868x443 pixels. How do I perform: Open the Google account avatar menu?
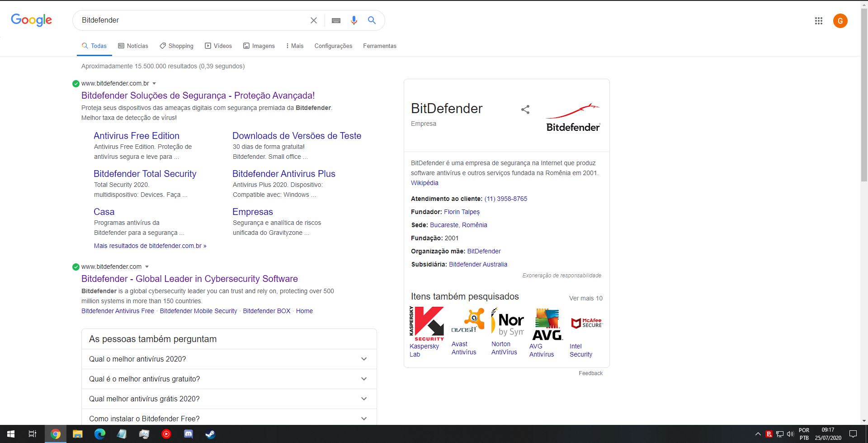tap(840, 21)
